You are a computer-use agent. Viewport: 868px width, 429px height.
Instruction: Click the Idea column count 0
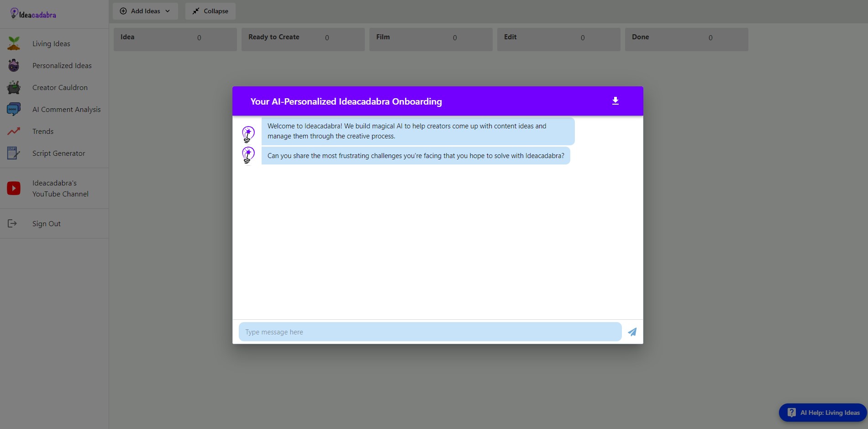point(199,38)
